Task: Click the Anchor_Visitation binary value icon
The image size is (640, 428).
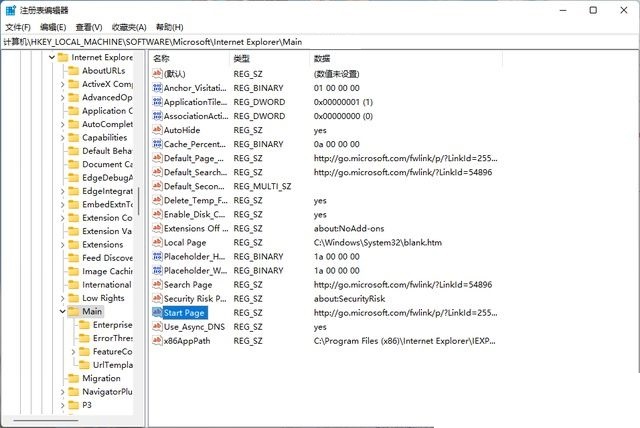Action: [157, 88]
